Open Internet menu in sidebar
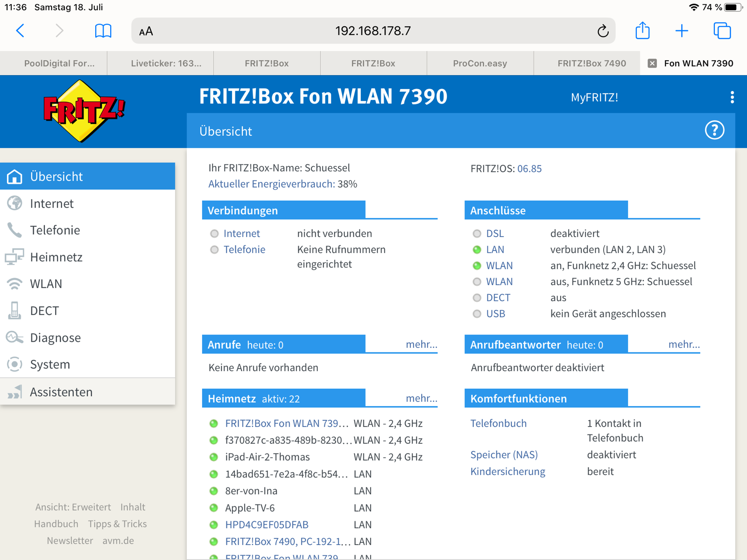The image size is (747, 560). (x=88, y=203)
